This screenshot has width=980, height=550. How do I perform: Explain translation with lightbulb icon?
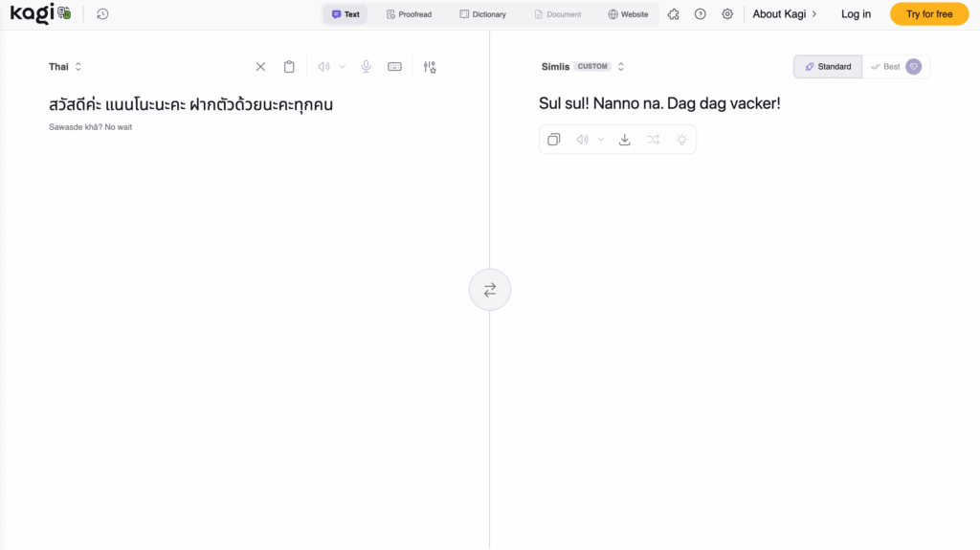(681, 140)
